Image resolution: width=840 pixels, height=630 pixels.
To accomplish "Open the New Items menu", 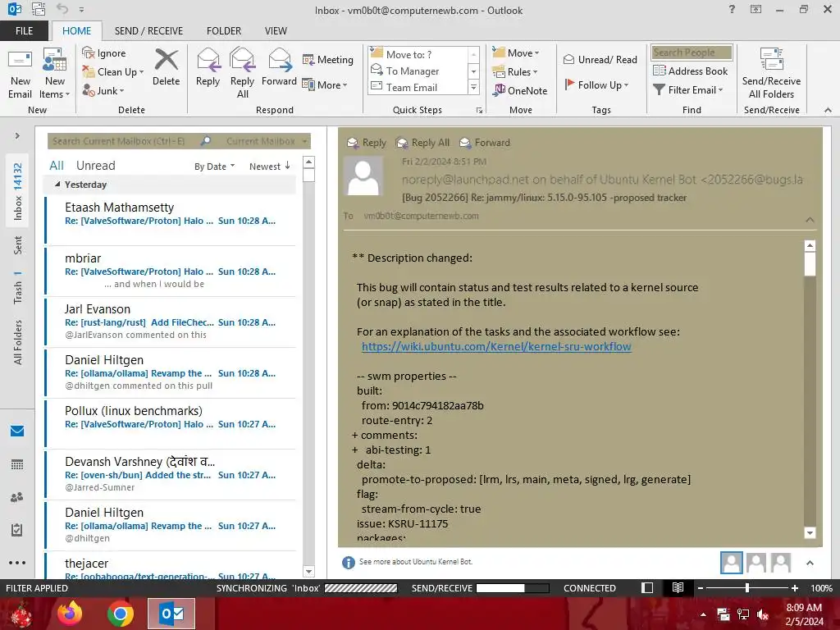I will click(x=55, y=74).
